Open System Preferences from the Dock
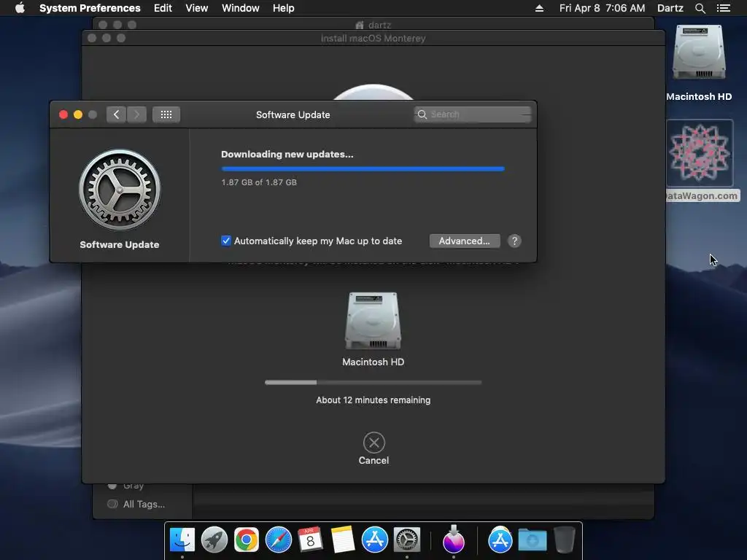Viewport: 747px width, 560px height. click(407, 540)
